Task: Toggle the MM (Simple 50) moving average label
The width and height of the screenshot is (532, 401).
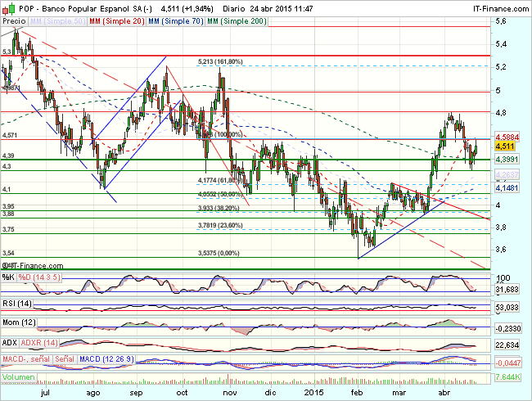Action: [57, 21]
